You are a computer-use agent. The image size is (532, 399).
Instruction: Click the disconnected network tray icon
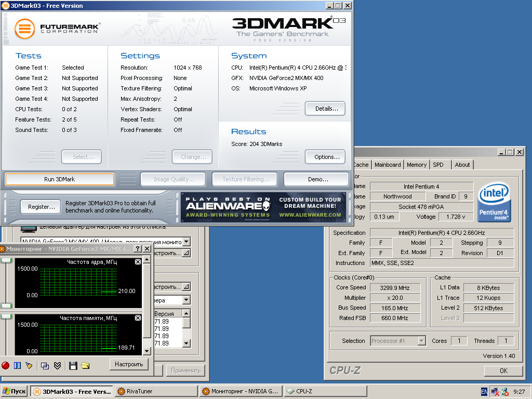[x=495, y=392]
